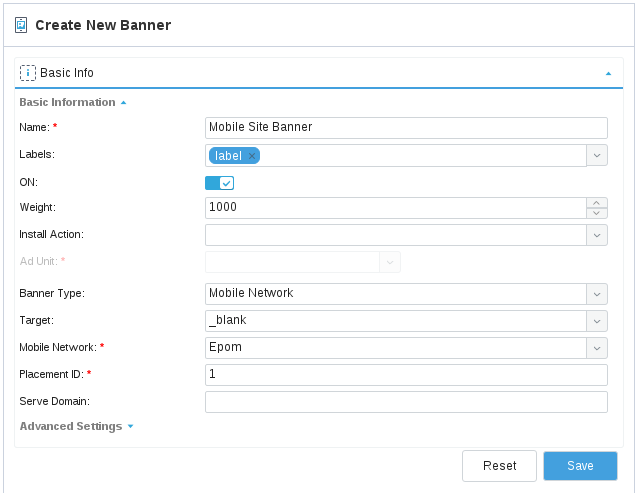
Task: Decrease Weight with the down arrow
Action: pos(597,213)
